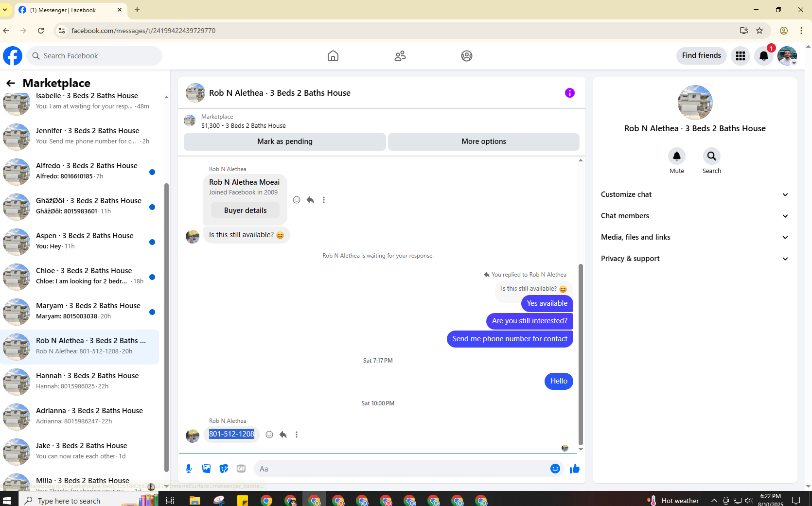
Task: Bookmark this page with star icon
Action: (x=759, y=31)
